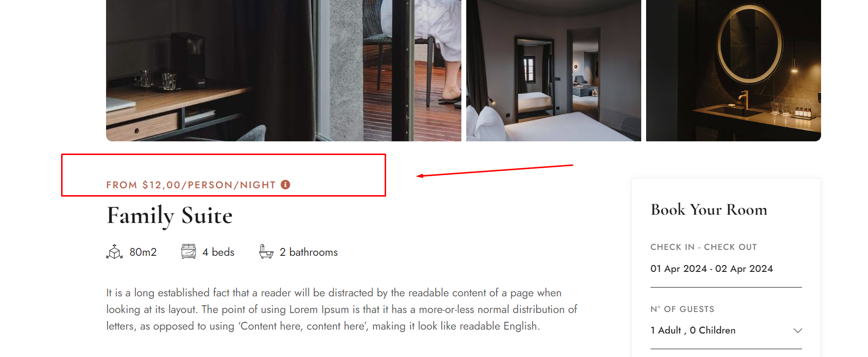Click the Family Suite heading
The image size is (868, 357).
tap(170, 216)
